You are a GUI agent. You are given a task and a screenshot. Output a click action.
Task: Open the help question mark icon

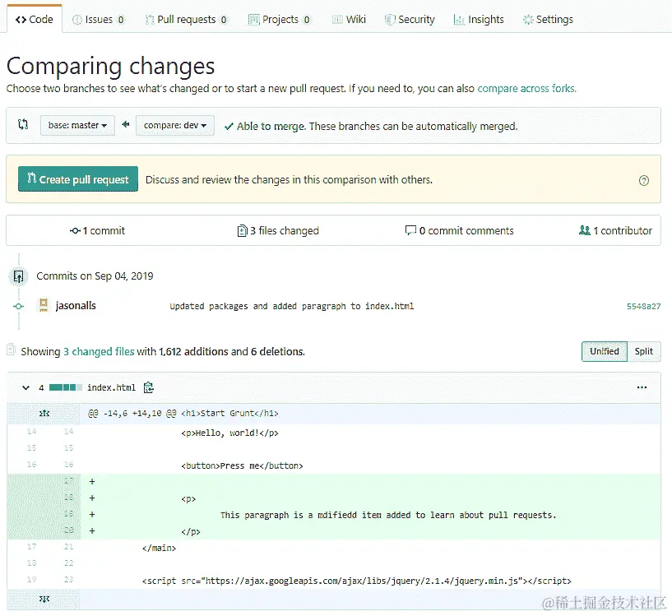[643, 180]
